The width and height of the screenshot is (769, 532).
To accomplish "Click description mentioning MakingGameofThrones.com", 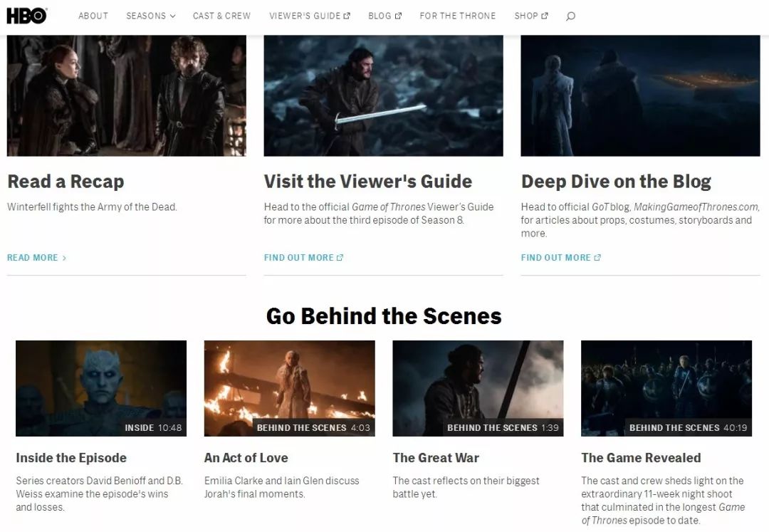I will click(641, 220).
